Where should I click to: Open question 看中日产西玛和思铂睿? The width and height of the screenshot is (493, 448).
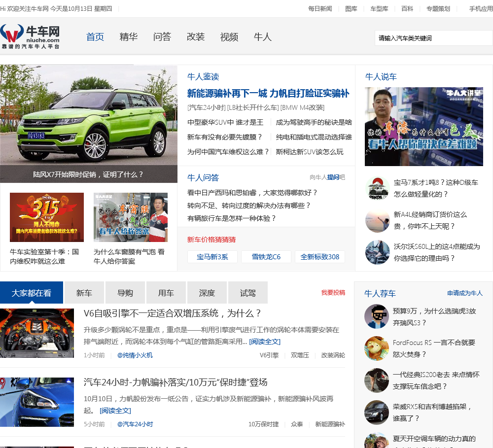point(252,193)
